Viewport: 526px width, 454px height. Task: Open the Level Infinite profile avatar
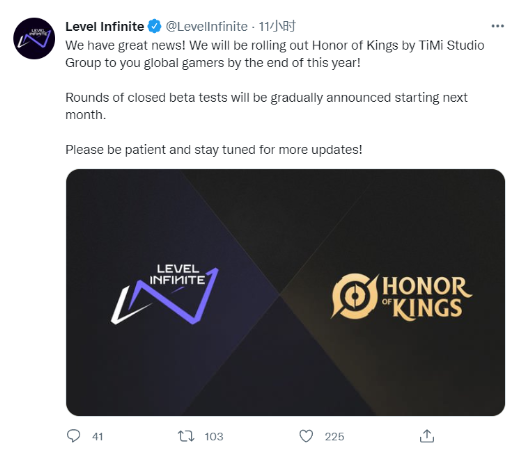34,39
